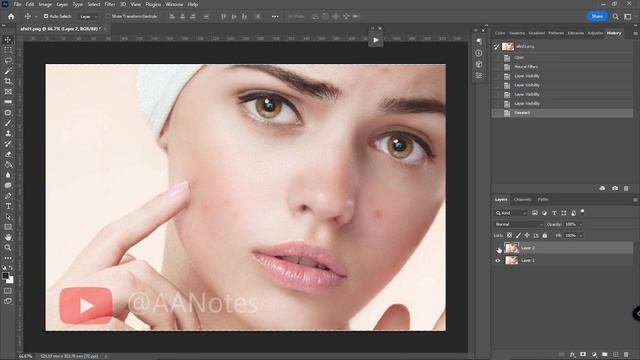Viewport: 640px width, 360px height.
Task: Select the Dodge tool
Action: coord(8,185)
